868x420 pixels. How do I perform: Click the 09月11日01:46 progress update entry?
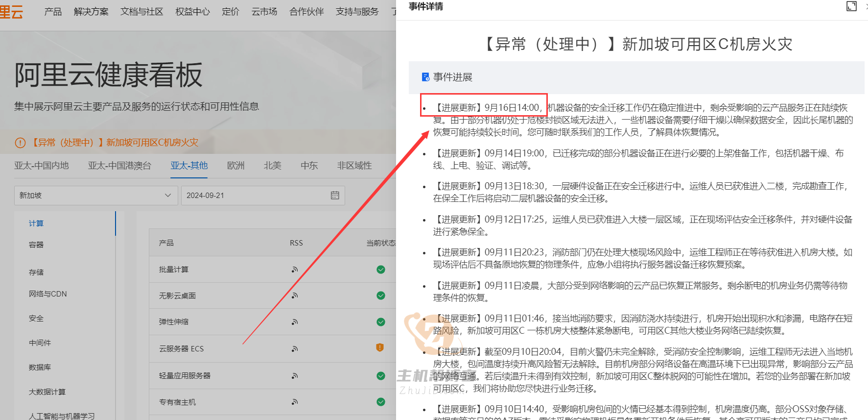pyautogui.click(x=643, y=324)
